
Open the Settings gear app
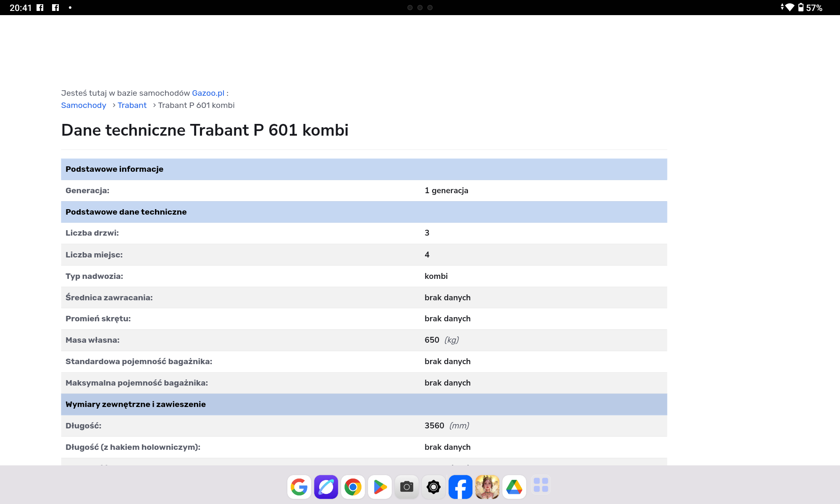[x=433, y=487]
